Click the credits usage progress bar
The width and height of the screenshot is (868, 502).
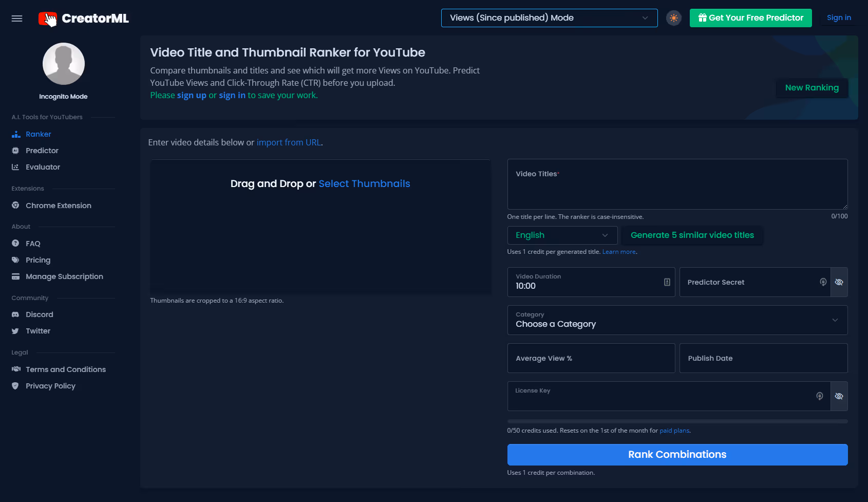(677, 421)
